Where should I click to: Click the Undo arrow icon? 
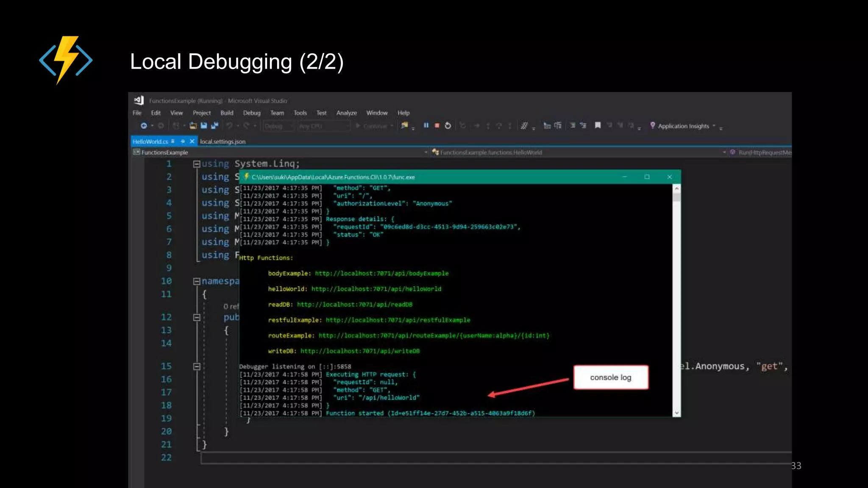pos(229,126)
